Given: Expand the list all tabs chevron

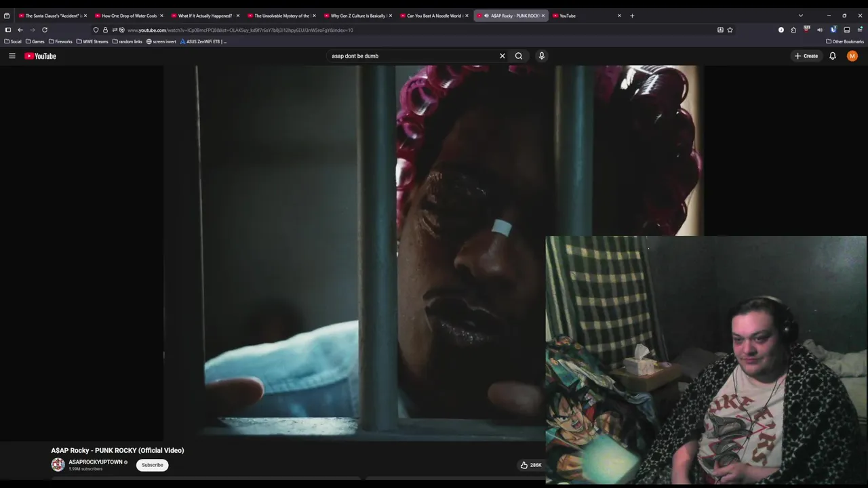Looking at the screenshot, I should tap(801, 16).
